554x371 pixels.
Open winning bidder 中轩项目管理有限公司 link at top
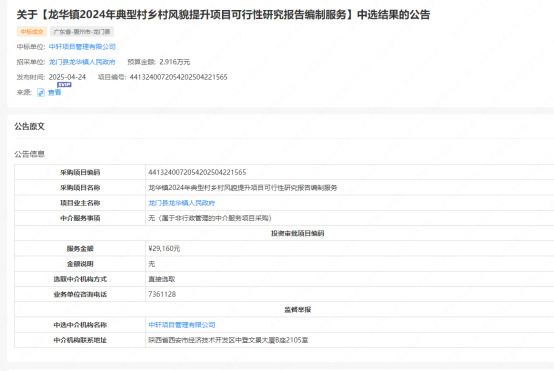point(82,47)
